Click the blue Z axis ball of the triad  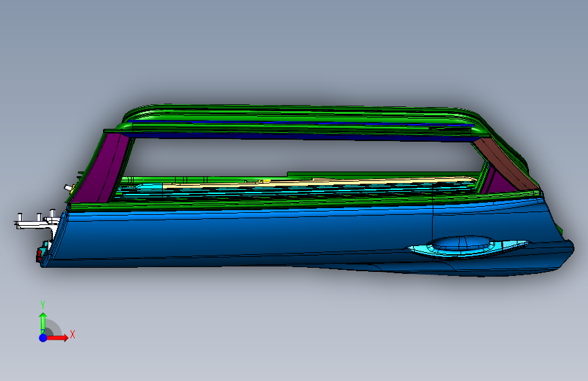click(x=43, y=338)
